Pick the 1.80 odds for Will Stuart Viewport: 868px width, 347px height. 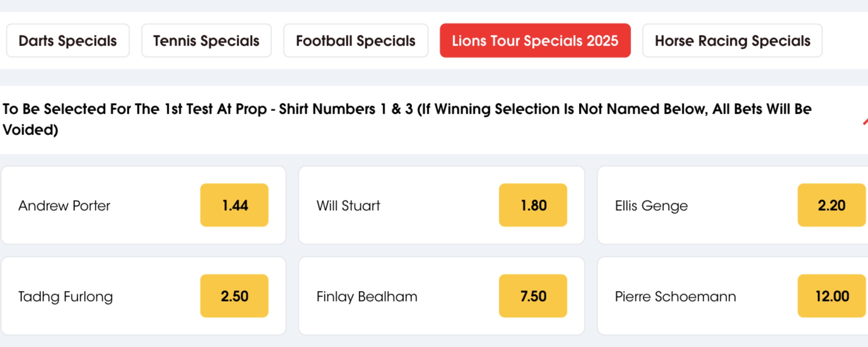[533, 205]
